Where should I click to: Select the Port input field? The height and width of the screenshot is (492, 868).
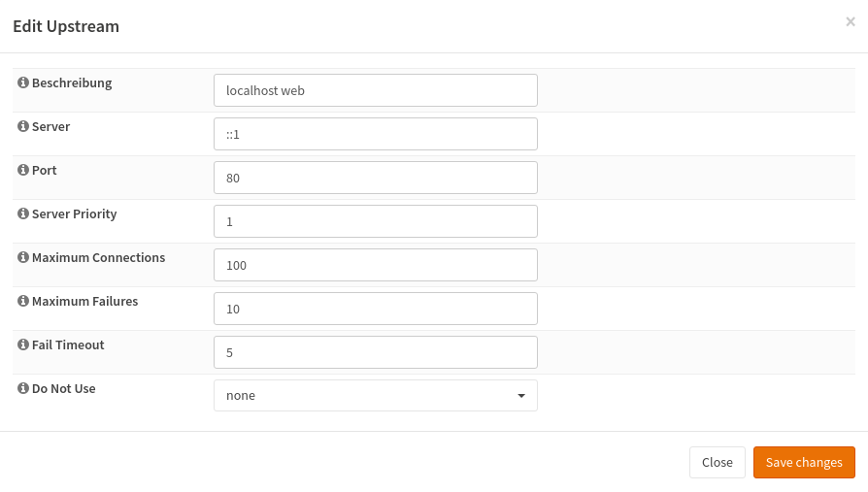375,178
